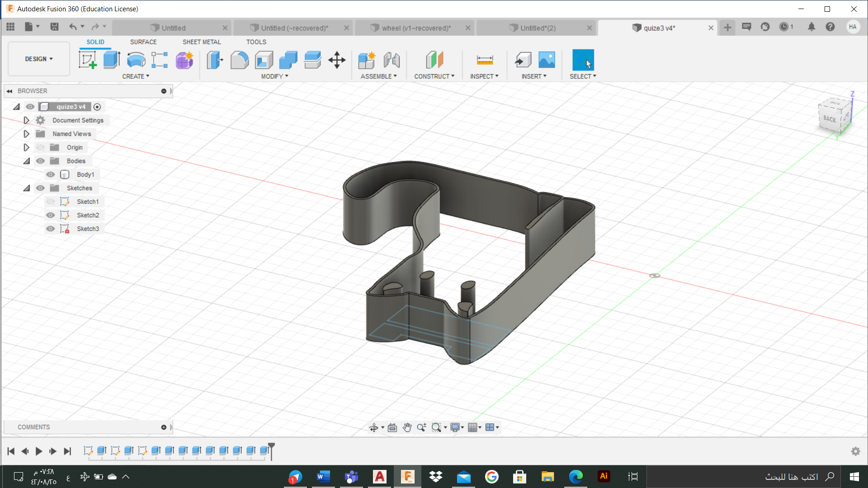Toggle visibility of Origin folder
The height and width of the screenshot is (488, 868).
coord(40,147)
